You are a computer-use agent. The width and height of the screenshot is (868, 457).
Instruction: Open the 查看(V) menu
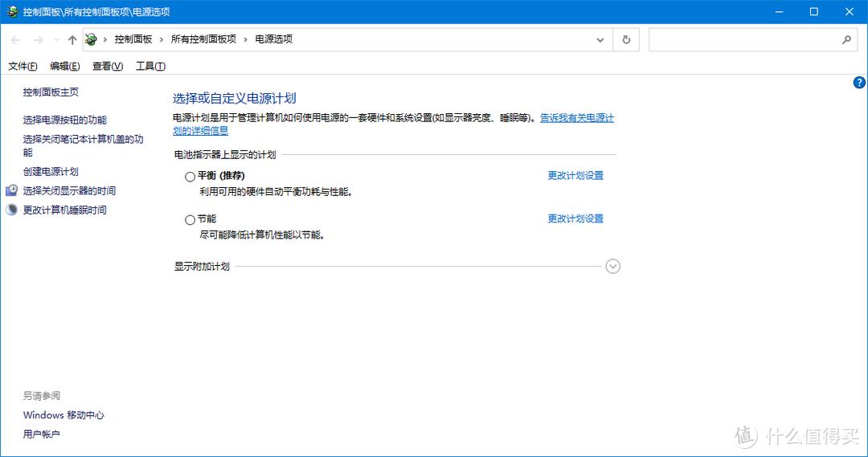108,67
